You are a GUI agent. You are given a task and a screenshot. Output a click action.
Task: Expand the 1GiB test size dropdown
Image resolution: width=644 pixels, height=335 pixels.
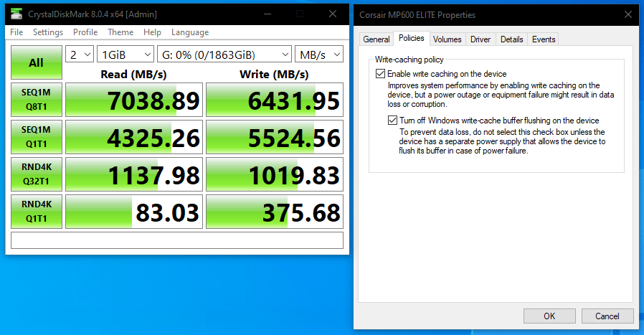pyautogui.click(x=126, y=55)
